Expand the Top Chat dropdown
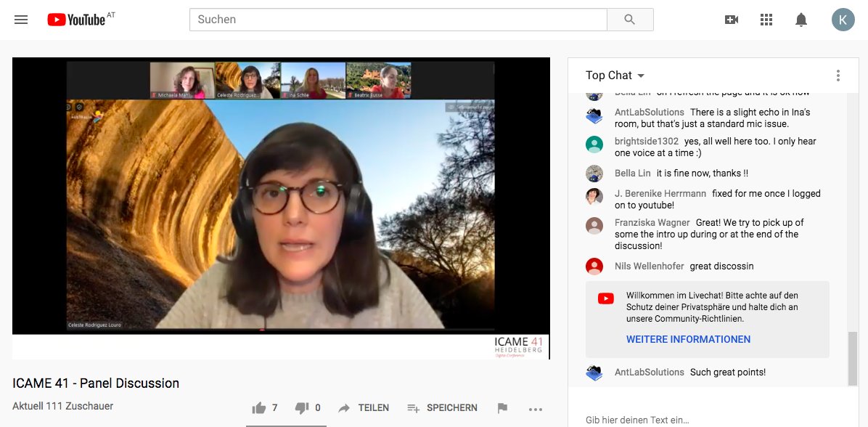Screen dimensions: 868x427 pos(615,76)
